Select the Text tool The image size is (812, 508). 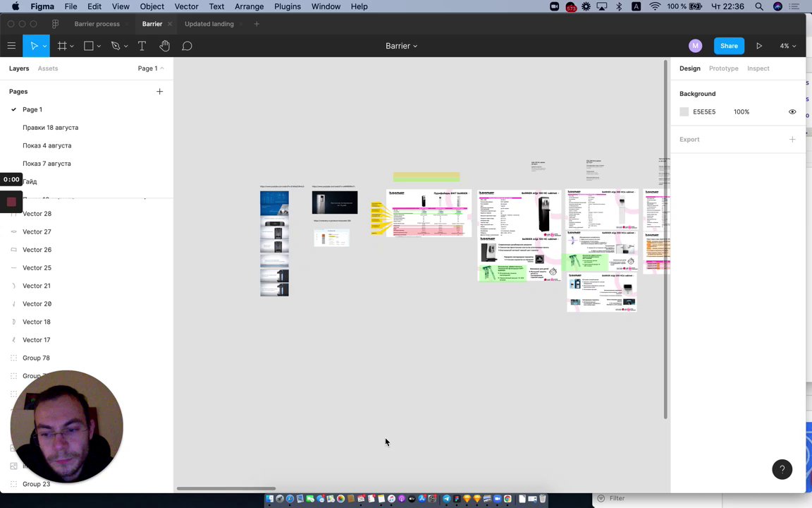click(142, 46)
